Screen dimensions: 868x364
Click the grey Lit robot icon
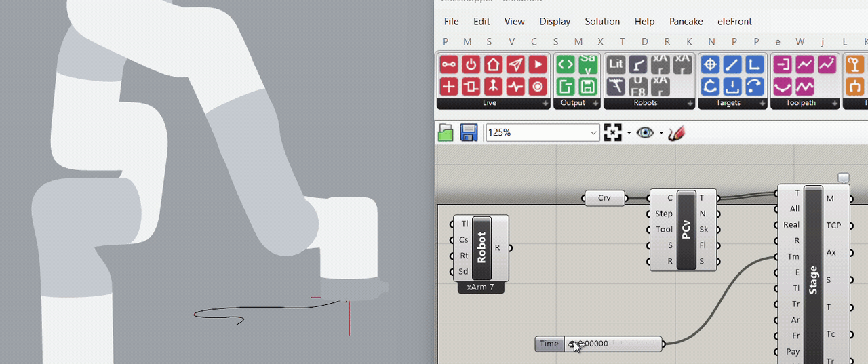[x=616, y=65]
